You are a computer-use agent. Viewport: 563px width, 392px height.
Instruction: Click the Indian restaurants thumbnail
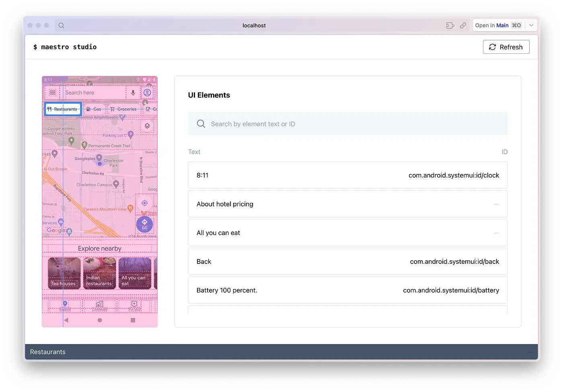click(99, 273)
